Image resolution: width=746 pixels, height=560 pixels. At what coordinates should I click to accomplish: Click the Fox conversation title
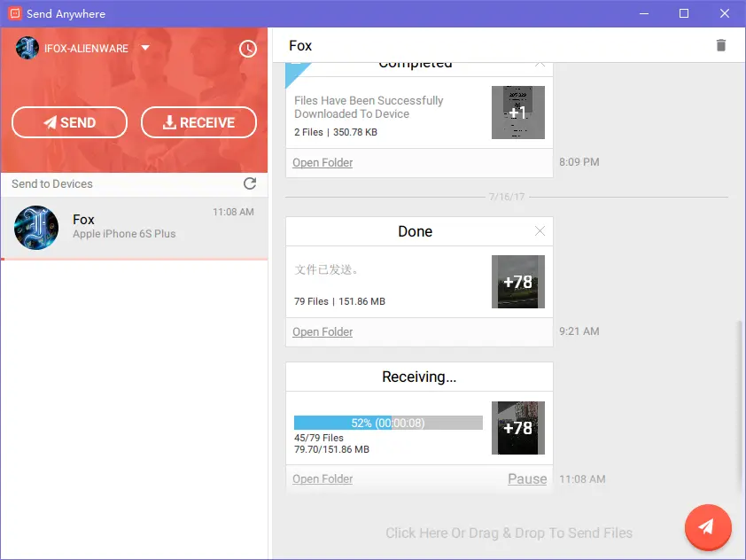click(300, 46)
